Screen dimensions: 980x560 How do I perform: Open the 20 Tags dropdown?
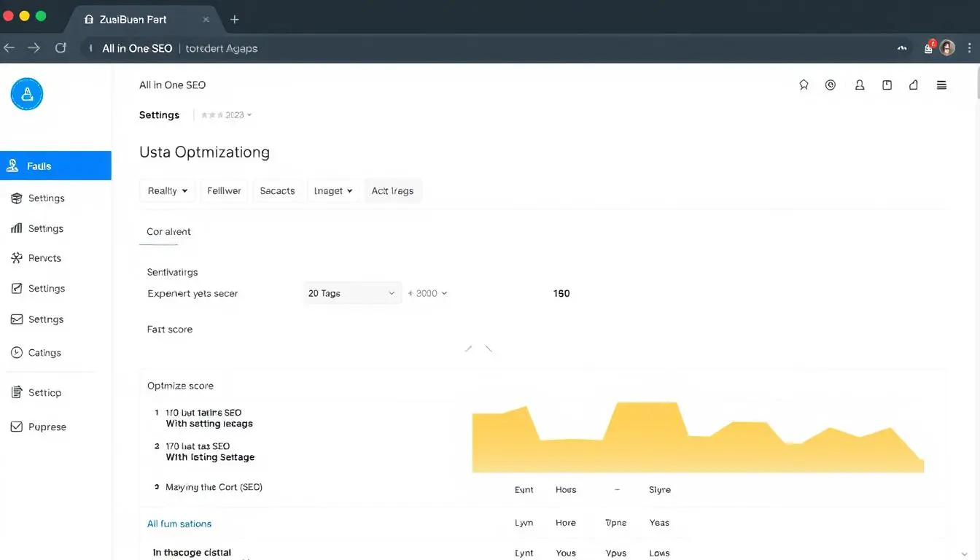352,293
